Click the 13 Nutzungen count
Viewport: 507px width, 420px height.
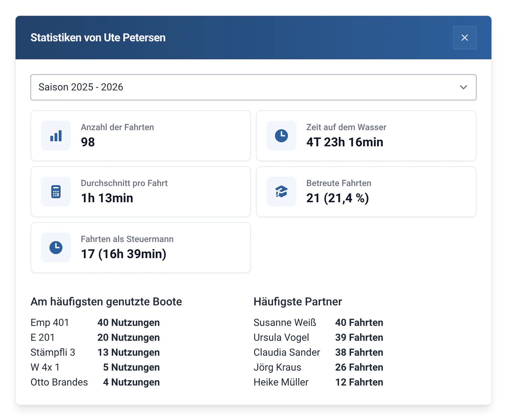tap(129, 352)
